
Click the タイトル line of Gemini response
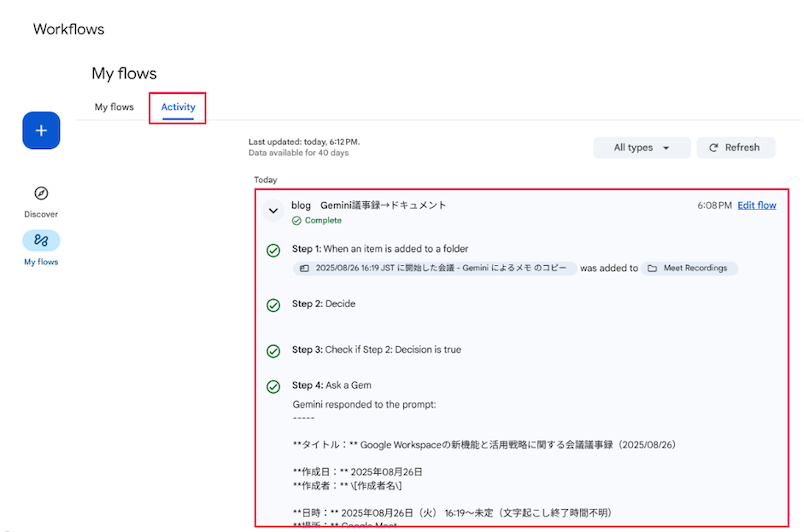point(484,444)
